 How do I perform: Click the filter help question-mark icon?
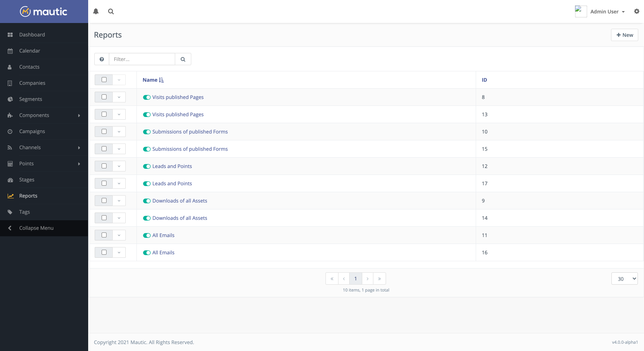click(102, 59)
